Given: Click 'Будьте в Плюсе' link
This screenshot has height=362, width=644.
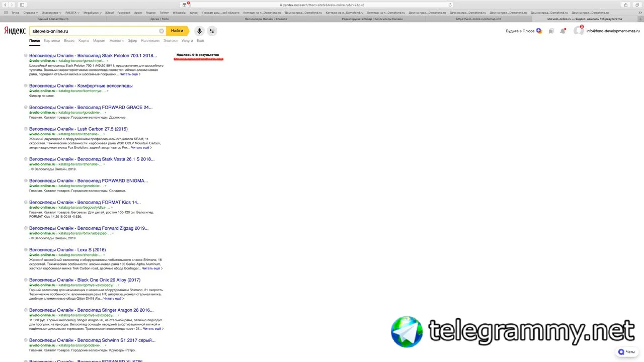Looking at the screenshot, I should coord(520,31).
